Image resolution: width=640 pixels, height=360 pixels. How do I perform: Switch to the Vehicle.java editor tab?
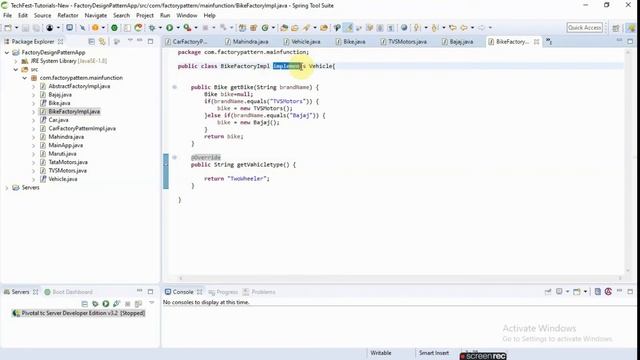click(x=302, y=42)
